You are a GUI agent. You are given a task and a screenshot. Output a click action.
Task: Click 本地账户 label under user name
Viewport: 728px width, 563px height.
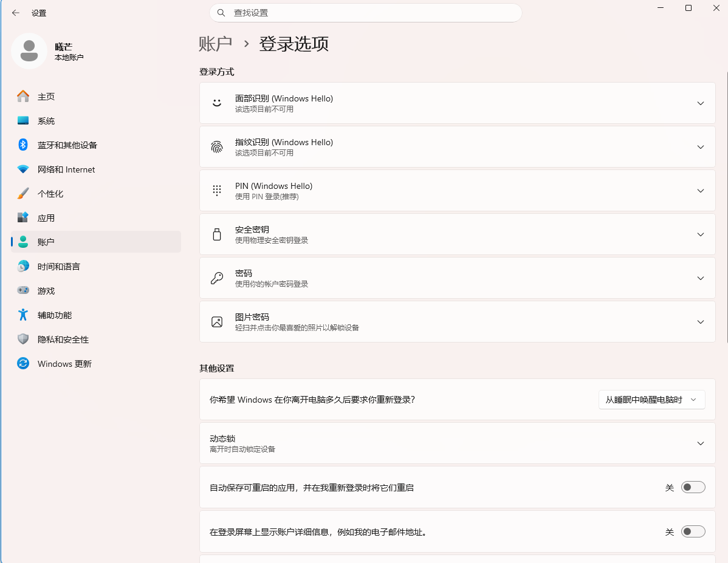[x=69, y=58]
